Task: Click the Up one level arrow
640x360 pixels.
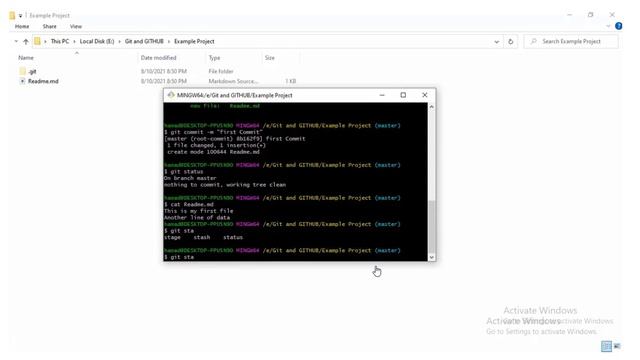Action: 26,42
